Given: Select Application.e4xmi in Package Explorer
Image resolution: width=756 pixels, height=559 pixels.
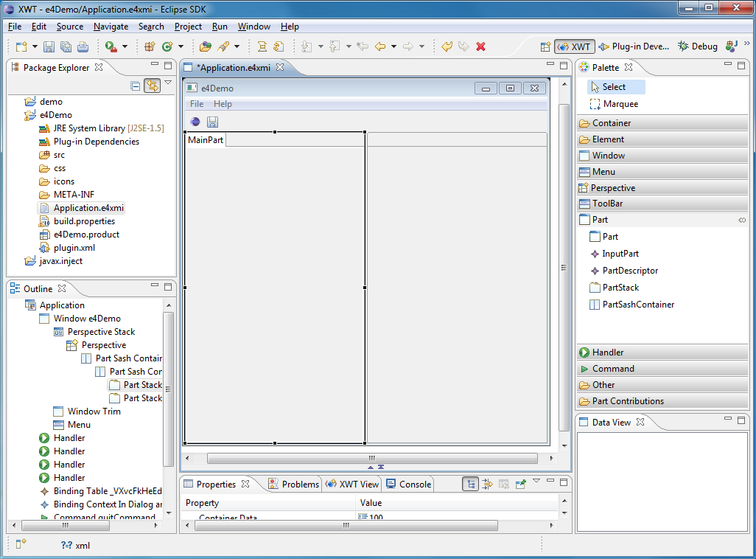Looking at the screenshot, I should click(88, 208).
